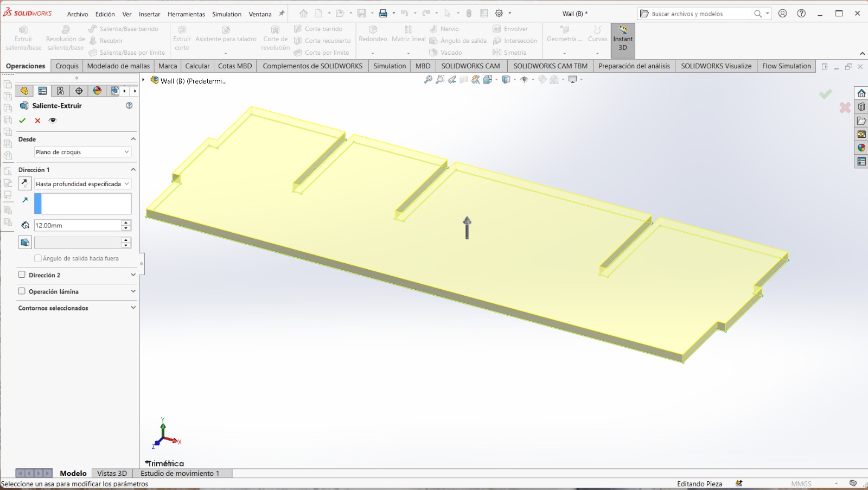Open the Plano de croquis dropdown
This screenshot has width=868, height=490.
click(82, 152)
